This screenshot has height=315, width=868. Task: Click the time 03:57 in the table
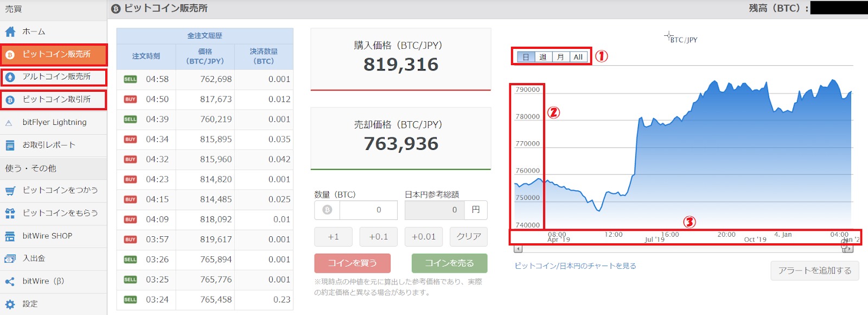157,240
